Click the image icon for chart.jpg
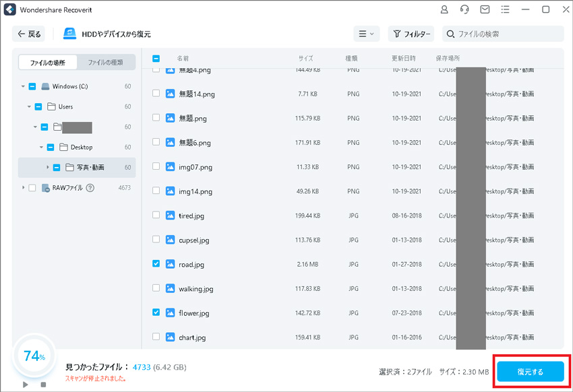Image resolution: width=573 pixels, height=392 pixels. pyautogui.click(x=171, y=337)
